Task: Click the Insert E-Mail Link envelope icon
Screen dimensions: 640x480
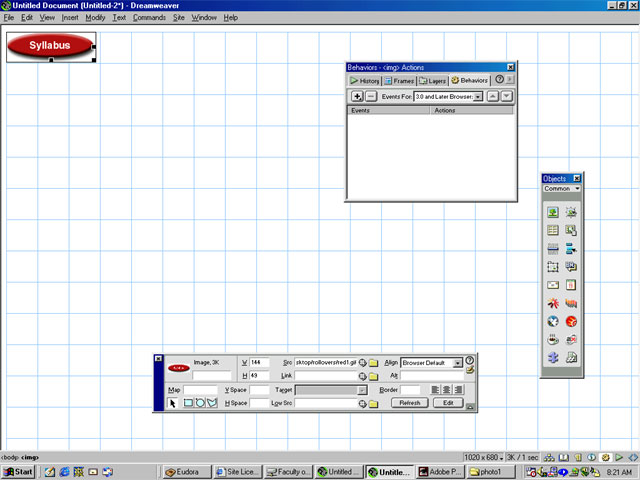Action: tap(552, 285)
